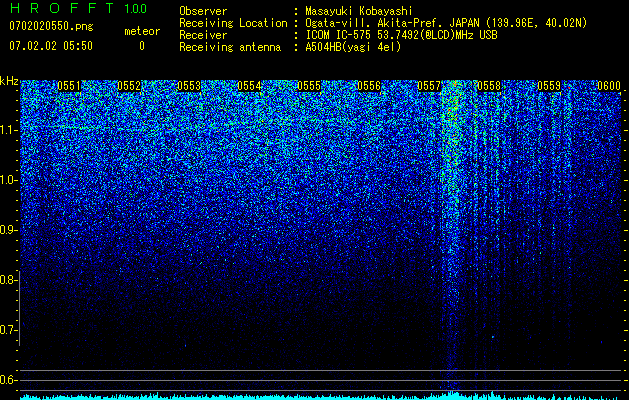The image size is (629, 400).
Task: Click the 0.6 kHz axis label
Action: click(9, 380)
